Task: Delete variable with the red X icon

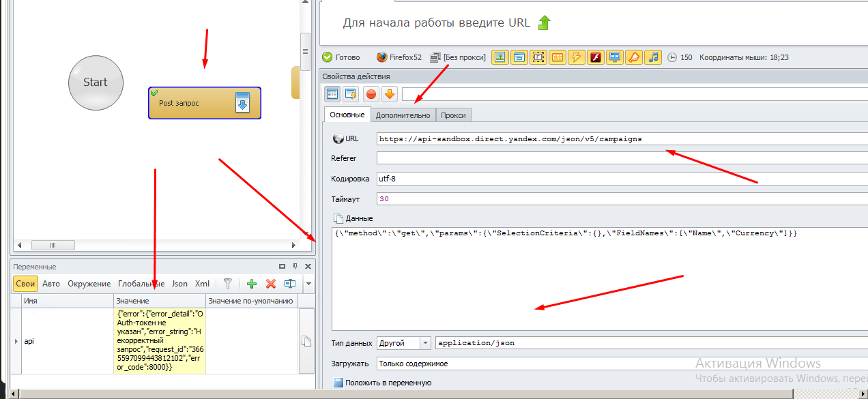Action: pyautogui.click(x=271, y=284)
